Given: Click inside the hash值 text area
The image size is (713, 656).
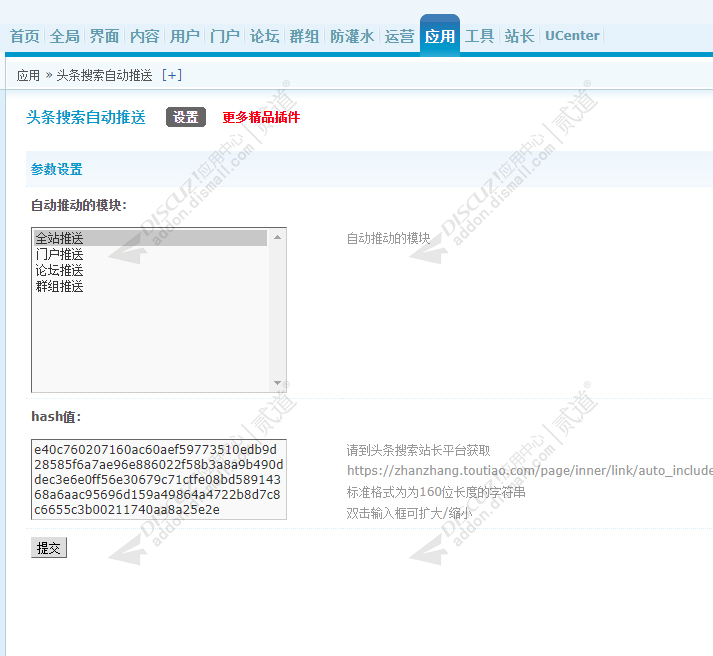Looking at the screenshot, I should 159,479.
